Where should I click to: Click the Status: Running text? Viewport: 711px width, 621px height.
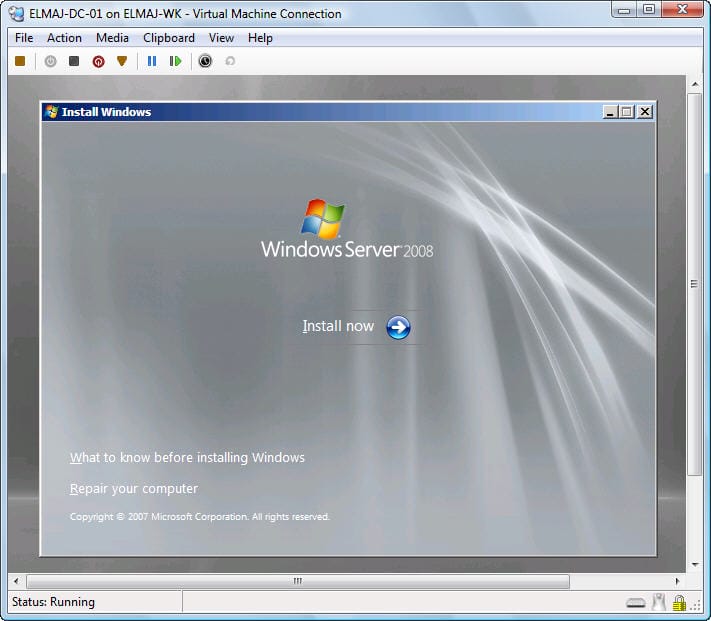point(54,602)
